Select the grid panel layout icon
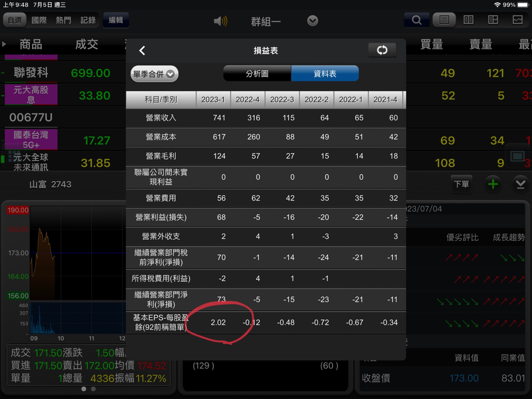Image resolution: width=532 pixels, height=399 pixels. pyautogui.click(x=493, y=20)
